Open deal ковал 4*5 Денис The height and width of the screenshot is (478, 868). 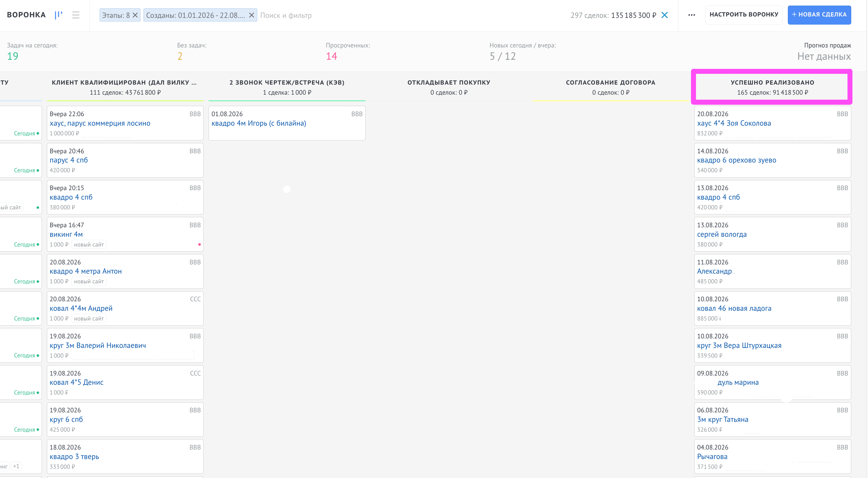[77, 382]
